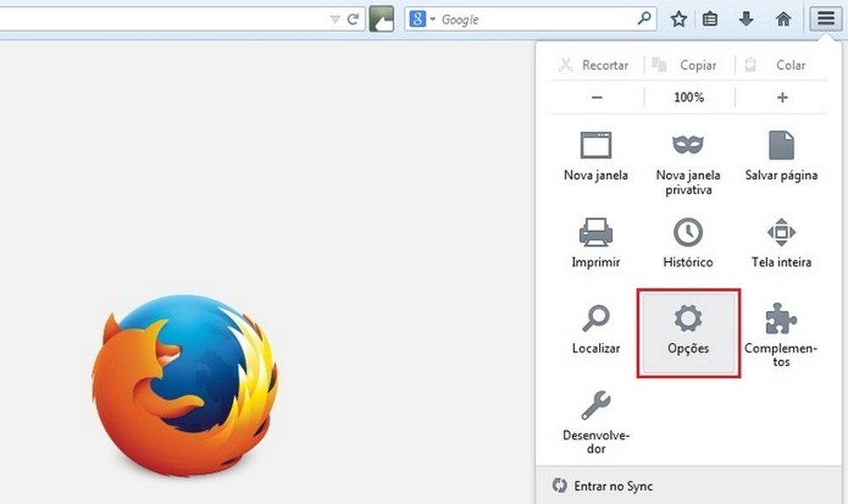848x504 pixels.
Task: Open Nova janela
Action: pos(596,156)
